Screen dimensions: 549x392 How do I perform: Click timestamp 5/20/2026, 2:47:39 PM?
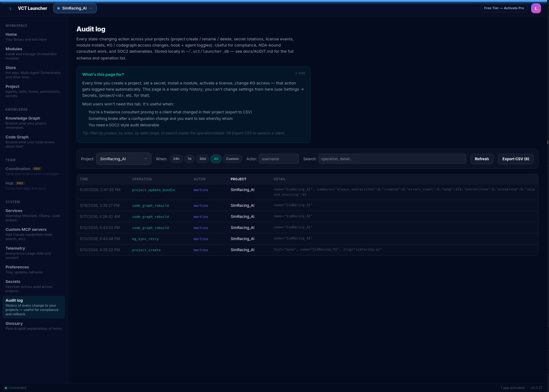(x=100, y=190)
